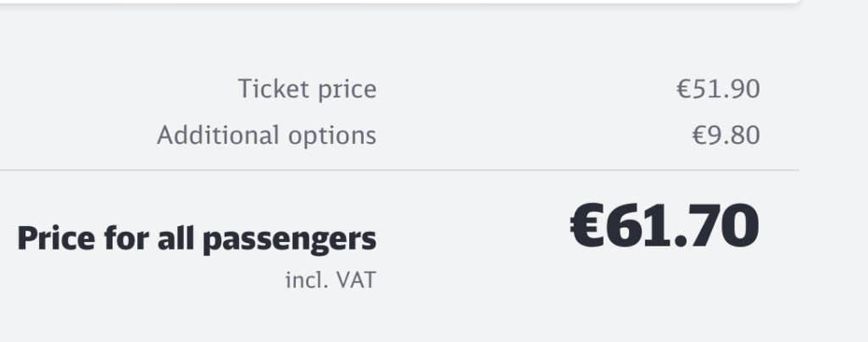The image size is (868, 342).
Task: Click the Price for all passengers heading
Action: pos(197,239)
